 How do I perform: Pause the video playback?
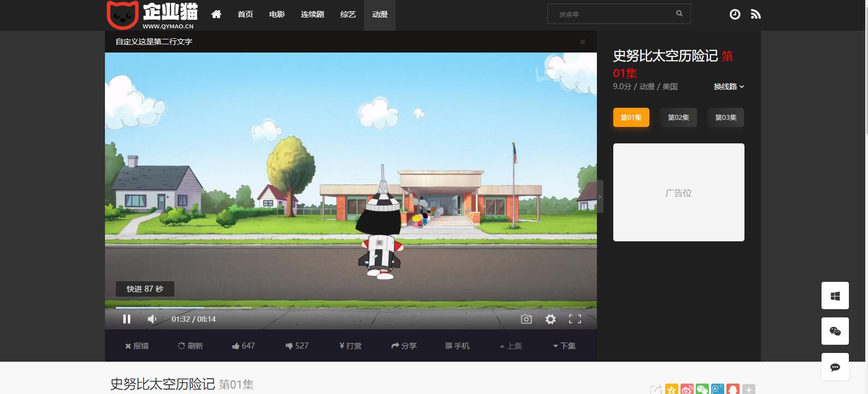tap(127, 319)
